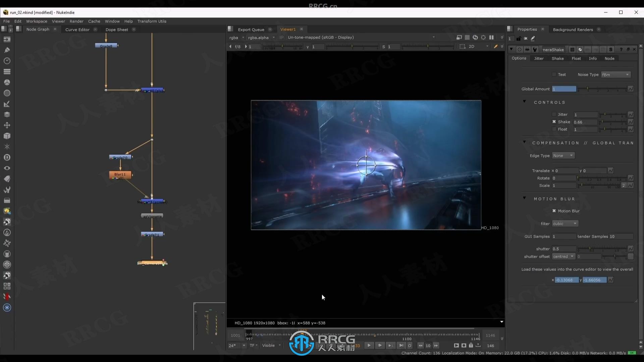
Task: Open the motion blur filter dropdown
Action: (x=565, y=224)
